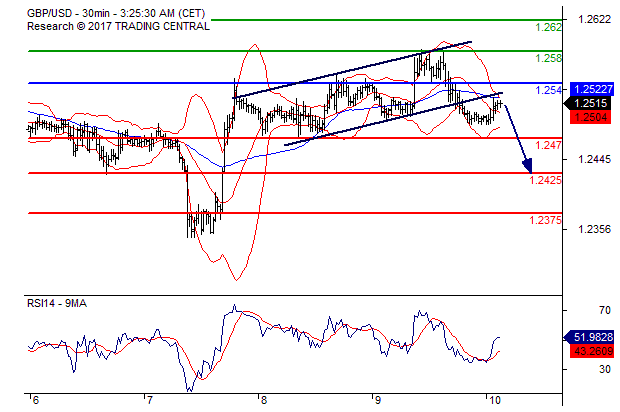Click the black 1.2515 current price tag

589,104
